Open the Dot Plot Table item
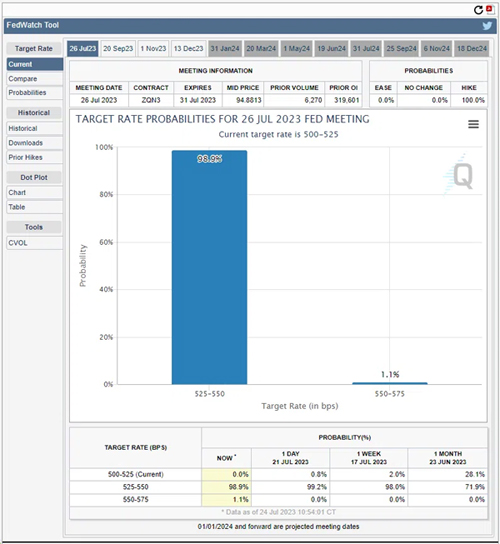This screenshot has height=544, width=500. pos(34,207)
